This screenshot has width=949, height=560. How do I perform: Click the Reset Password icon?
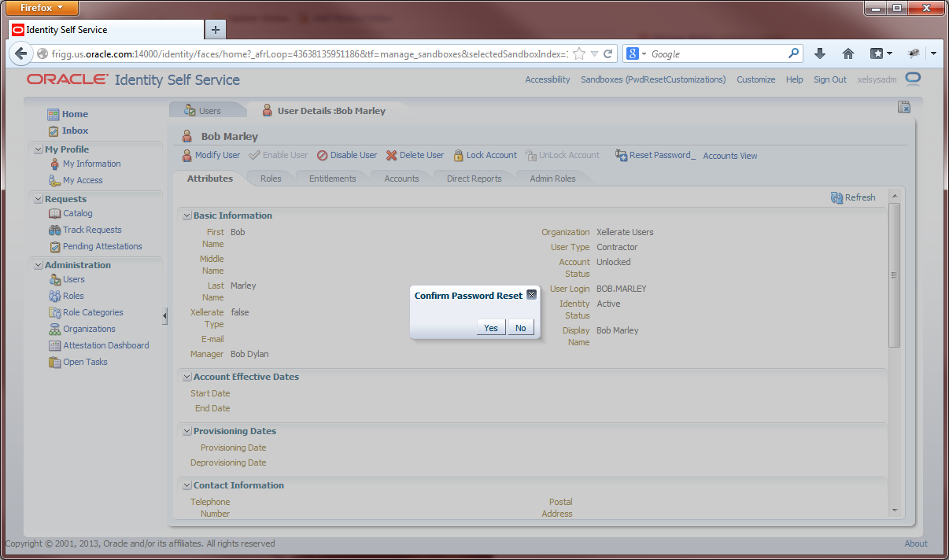pyautogui.click(x=621, y=155)
